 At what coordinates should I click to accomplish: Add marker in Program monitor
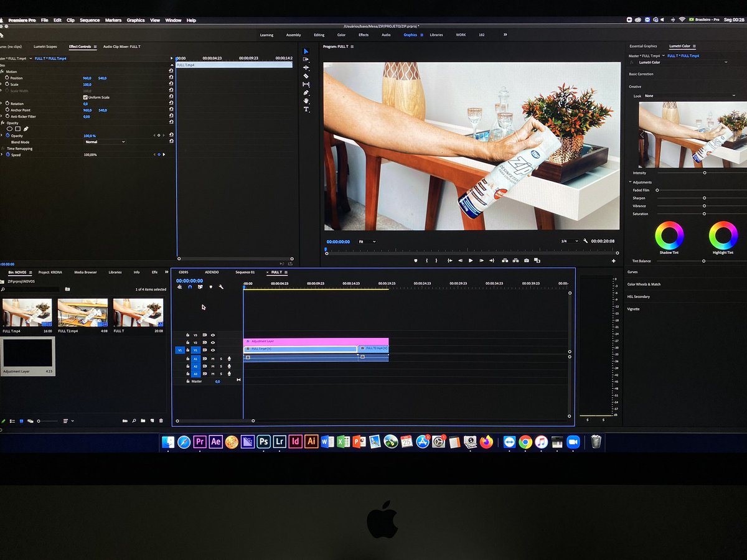(416, 260)
